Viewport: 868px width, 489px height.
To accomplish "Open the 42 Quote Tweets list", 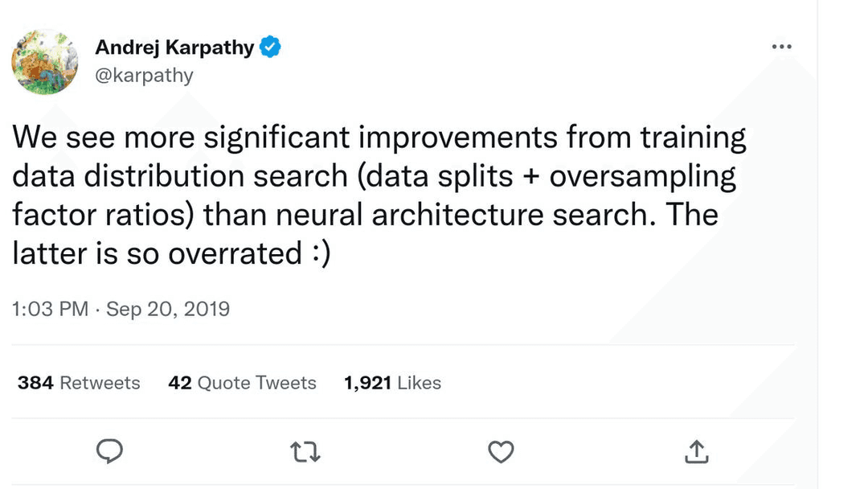I will (242, 383).
